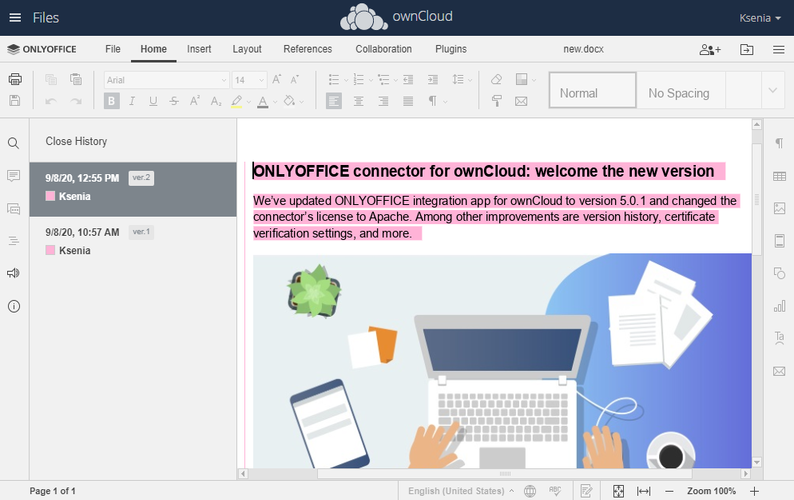
Task: Justify paragraph text
Action: 408,101
